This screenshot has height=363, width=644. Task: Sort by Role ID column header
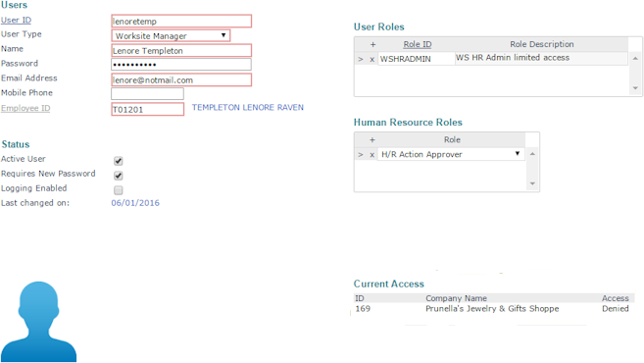click(x=418, y=44)
